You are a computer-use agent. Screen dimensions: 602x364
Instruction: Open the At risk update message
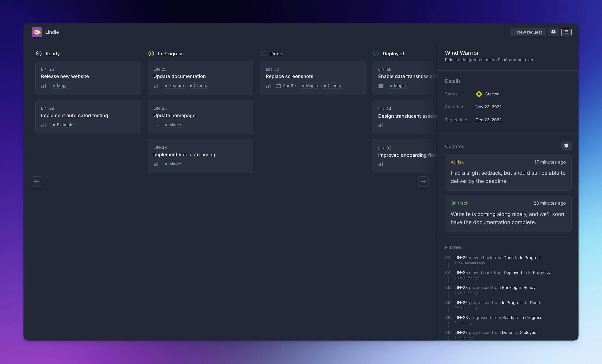click(x=508, y=173)
